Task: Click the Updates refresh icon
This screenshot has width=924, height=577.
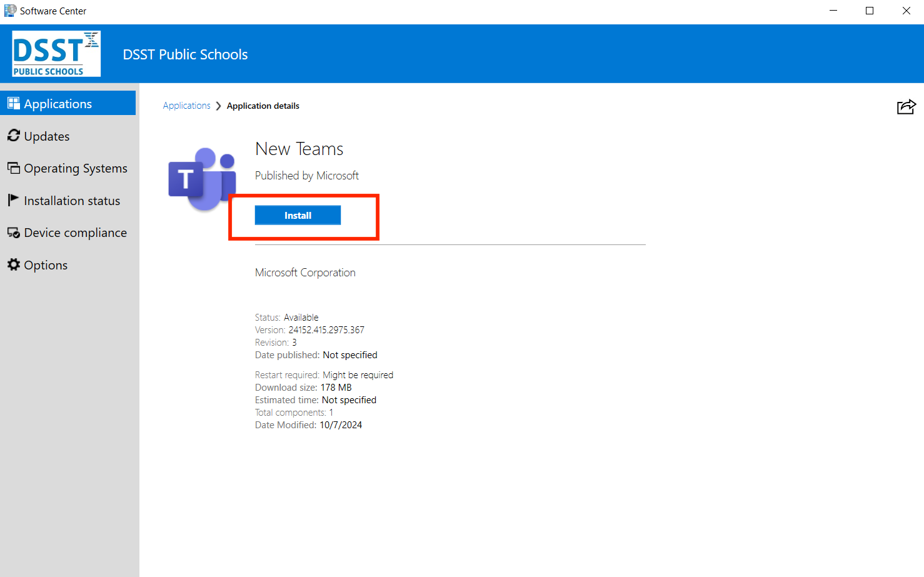Action: click(x=14, y=136)
